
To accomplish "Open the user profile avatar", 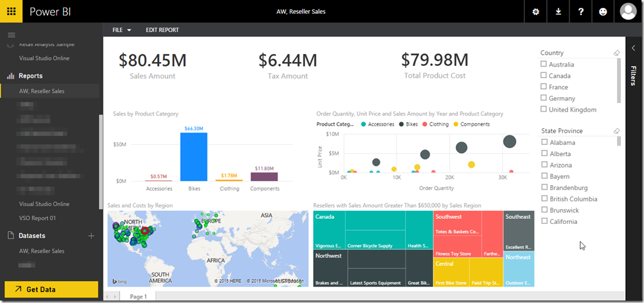I will point(628,11).
